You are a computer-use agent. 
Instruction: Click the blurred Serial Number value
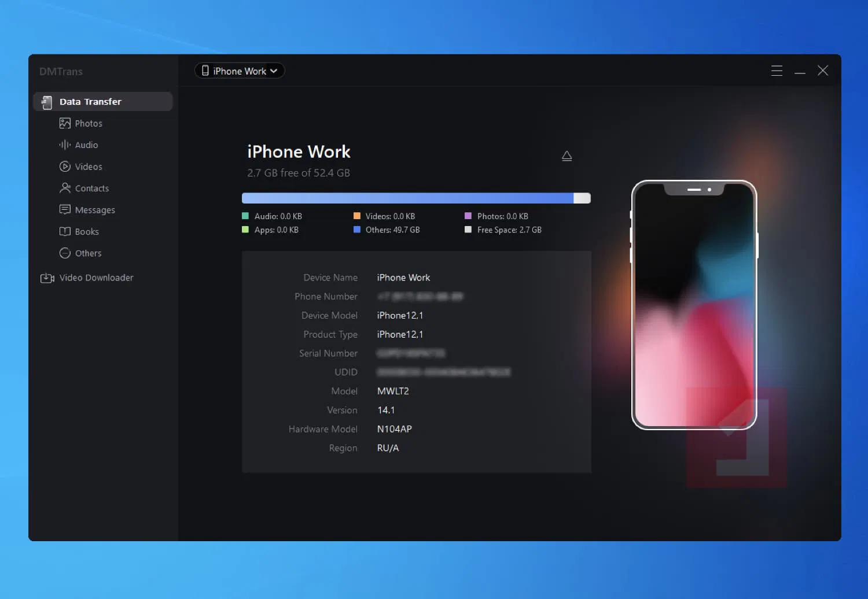tap(411, 353)
